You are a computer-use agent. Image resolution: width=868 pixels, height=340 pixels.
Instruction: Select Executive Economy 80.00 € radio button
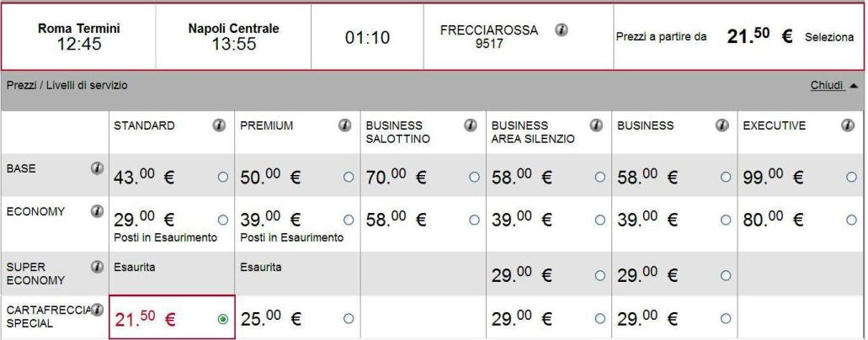tap(851, 220)
